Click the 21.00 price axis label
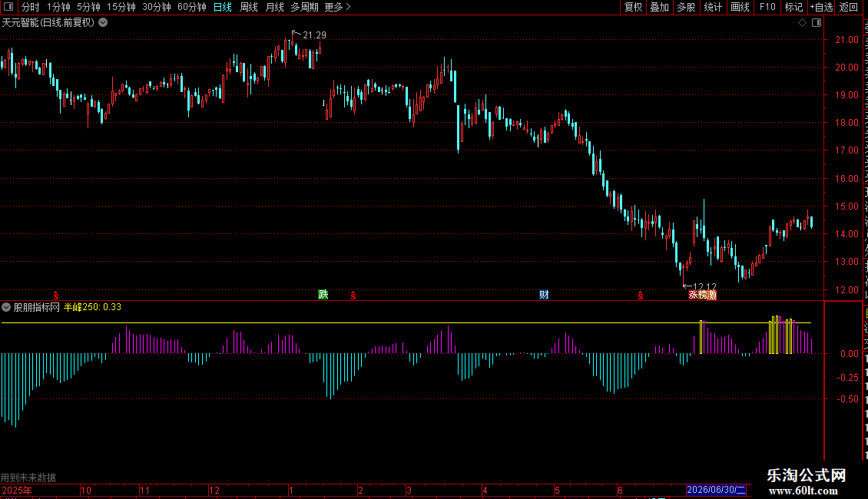 [847, 40]
